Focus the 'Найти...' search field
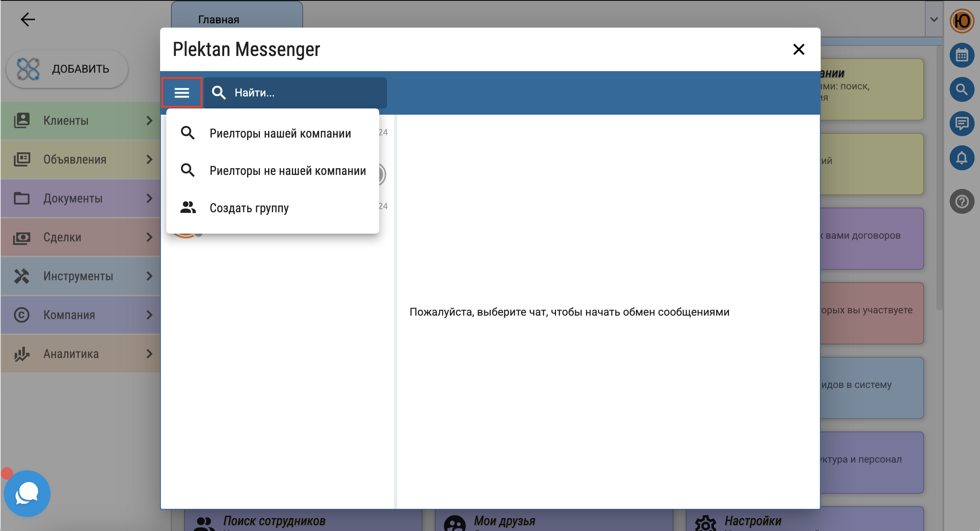 coord(295,93)
